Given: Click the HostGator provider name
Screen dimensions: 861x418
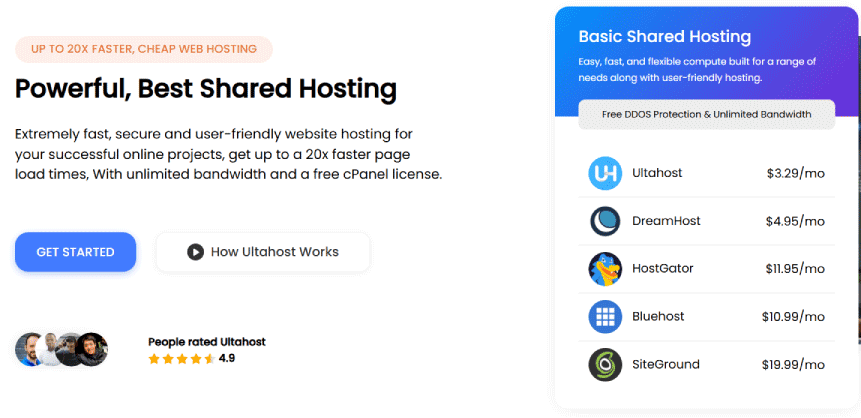Looking at the screenshot, I should click(662, 269).
